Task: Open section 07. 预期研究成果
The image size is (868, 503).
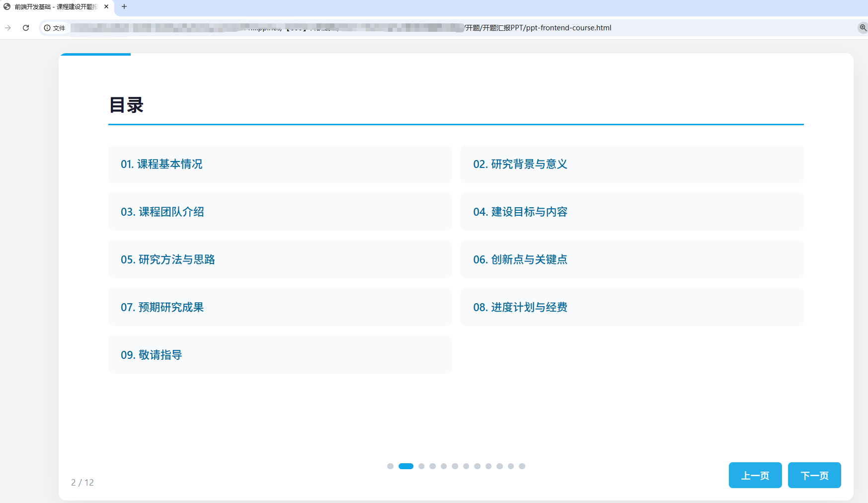Action: (280, 307)
